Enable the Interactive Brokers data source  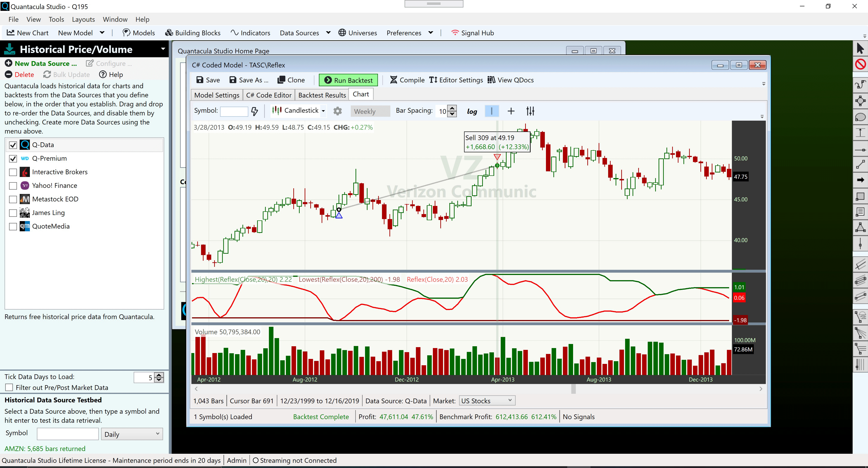point(13,172)
